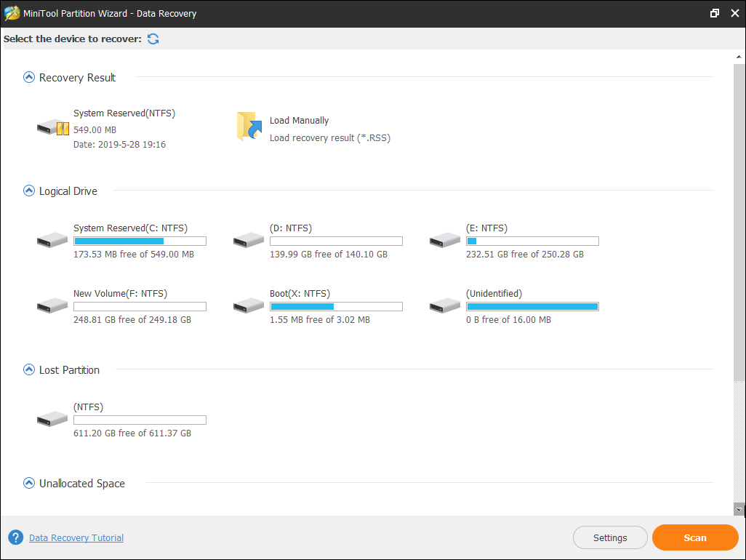Collapse the Recovery Result section
This screenshot has height=560, width=746.
[x=29, y=77]
